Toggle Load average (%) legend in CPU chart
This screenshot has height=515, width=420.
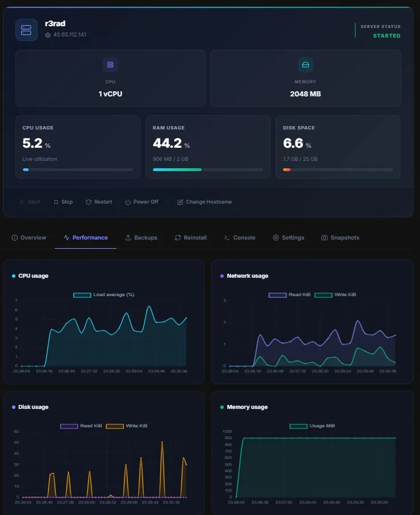point(104,295)
